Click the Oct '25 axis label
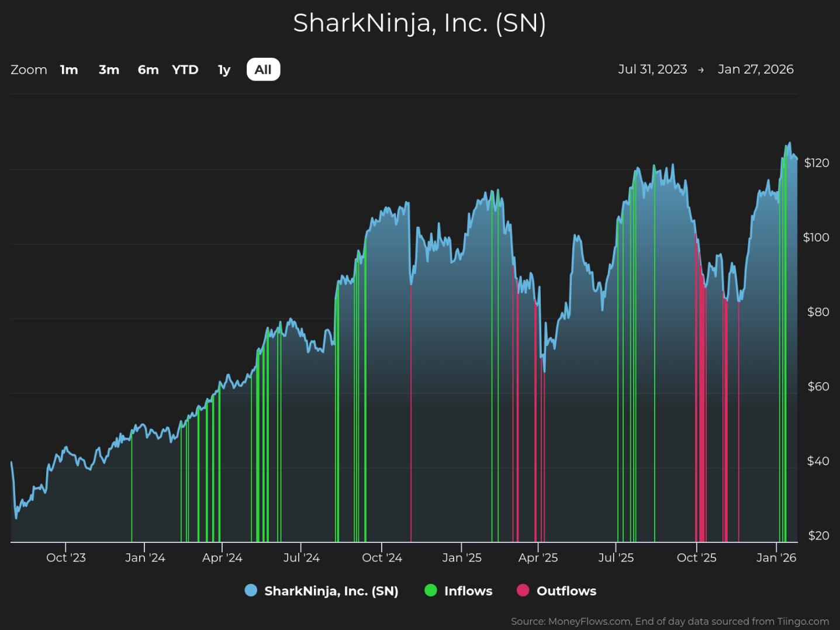 tap(696, 558)
